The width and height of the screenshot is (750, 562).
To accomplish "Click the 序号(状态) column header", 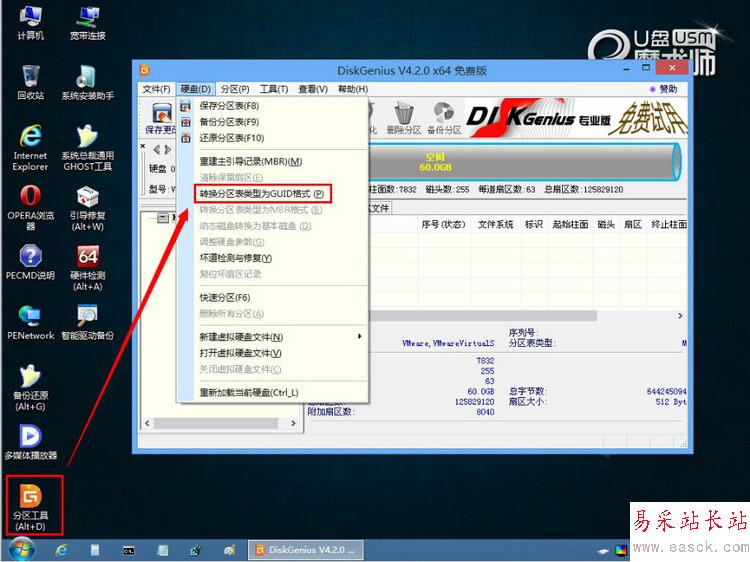I will pyautogui.click(x=443, y=224).
